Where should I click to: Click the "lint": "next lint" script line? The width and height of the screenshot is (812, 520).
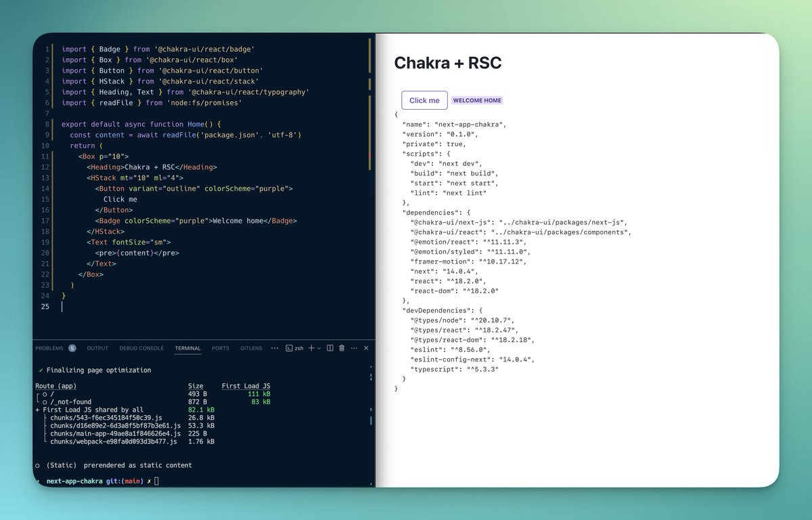pos(448,193)
